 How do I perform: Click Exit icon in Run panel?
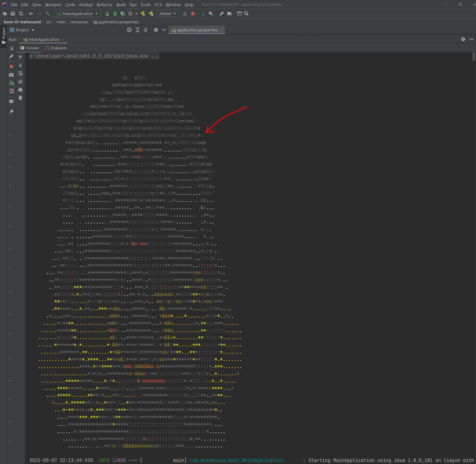tap(11, 91)
